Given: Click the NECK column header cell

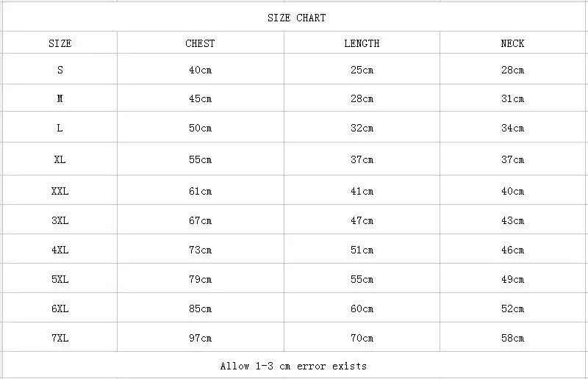Looking at the screenshot, I should click(x=512, y=43).
